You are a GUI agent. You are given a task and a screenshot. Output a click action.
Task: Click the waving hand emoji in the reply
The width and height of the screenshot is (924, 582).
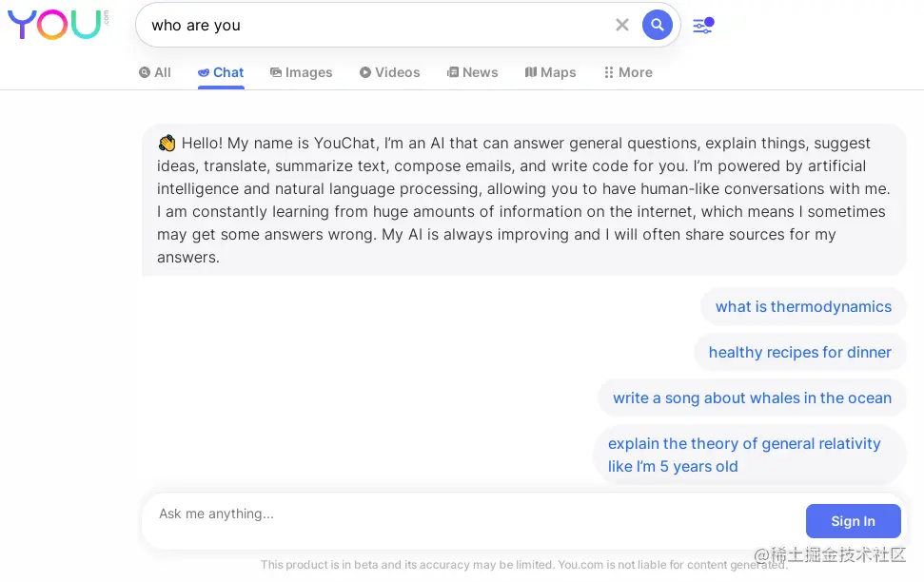click(167, 144)
